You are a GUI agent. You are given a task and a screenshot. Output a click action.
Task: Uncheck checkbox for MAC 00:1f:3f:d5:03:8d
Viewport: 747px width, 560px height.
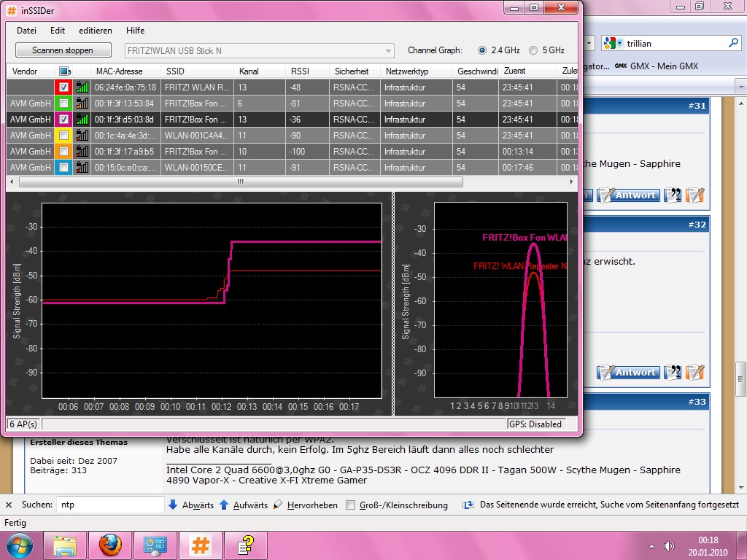(64, 119)
